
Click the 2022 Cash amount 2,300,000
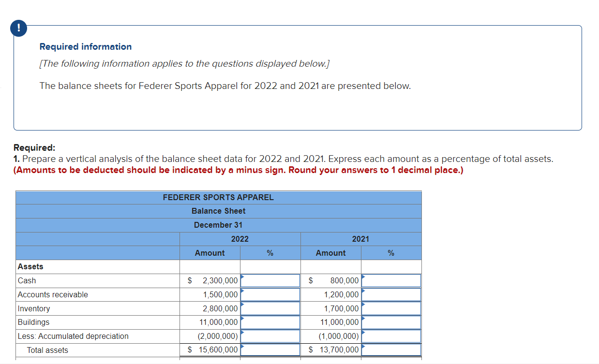coord(220,280)
